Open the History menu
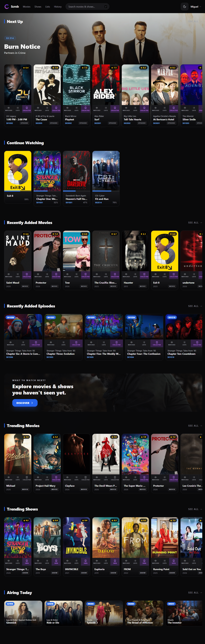The width and height of the screenshot is (205, 644). pos(58,7)
